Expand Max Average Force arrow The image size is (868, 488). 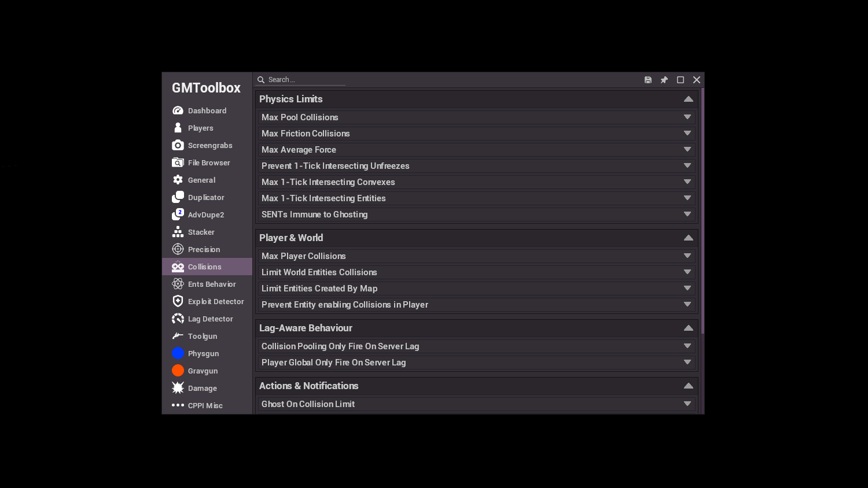687,149
